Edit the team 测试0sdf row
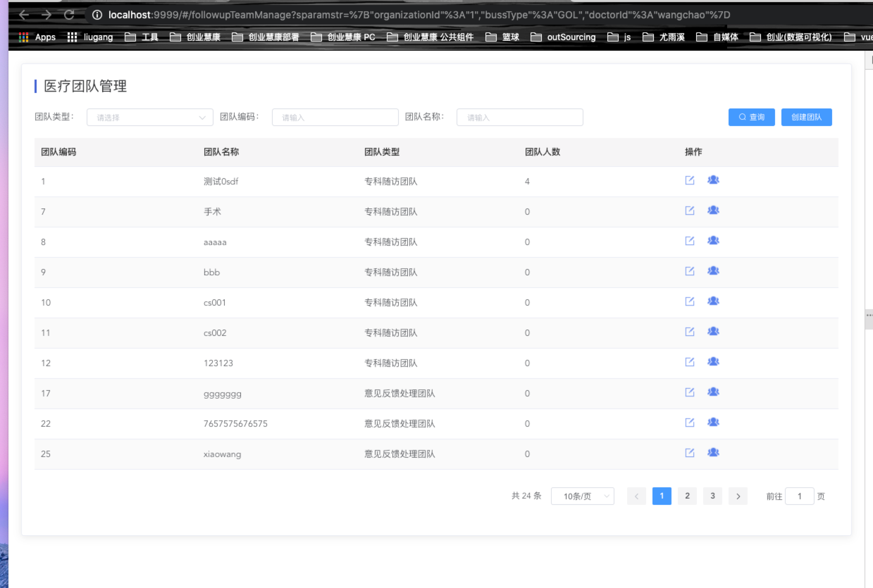 pyautogui.click(x=689, y=180)
